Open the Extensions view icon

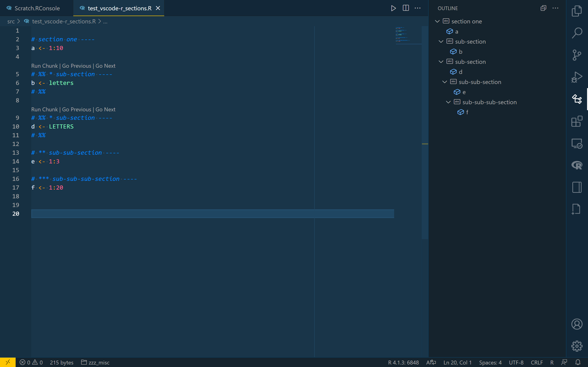coord(577,121)
